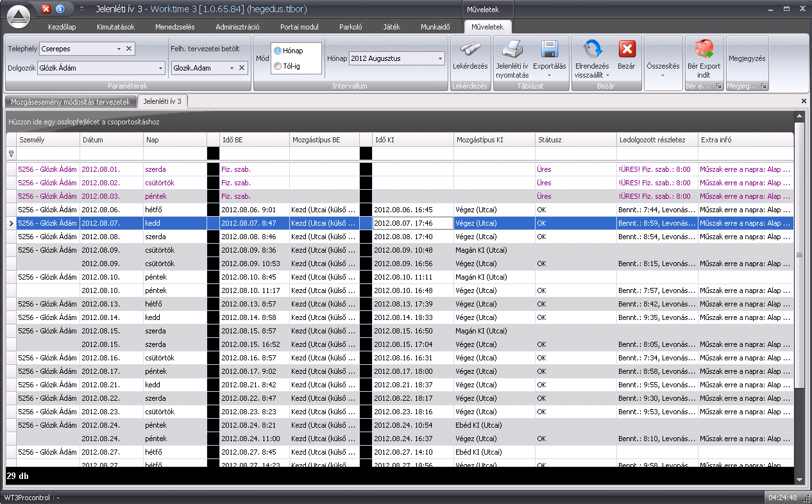The image size is (812, 504).
Task: Select the cell 2012.08.07. 17:46
Action: 413,223
